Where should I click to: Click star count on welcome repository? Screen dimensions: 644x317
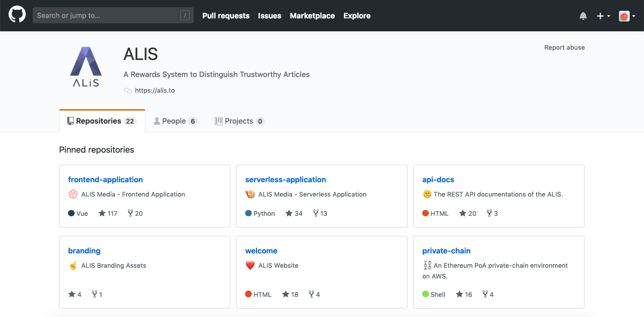[290, 295]
